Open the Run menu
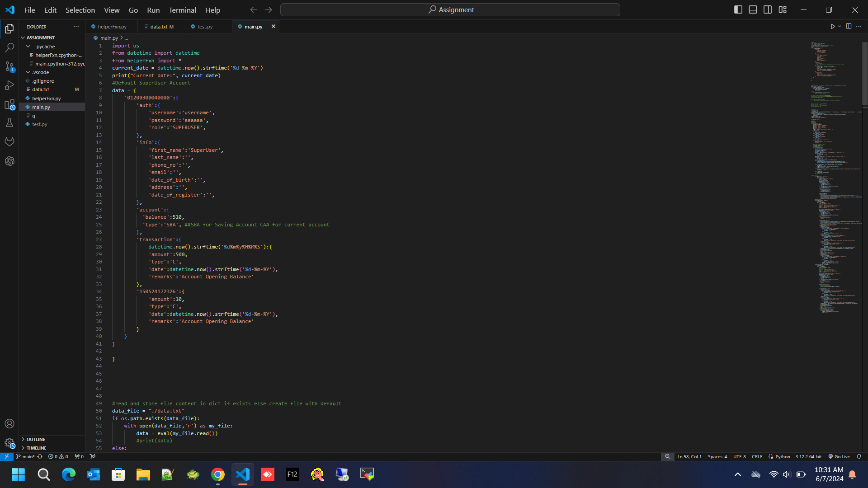Image resolution: width=868 pixels, height=488 pixels. pyautogui.click(x=153, y=10)
